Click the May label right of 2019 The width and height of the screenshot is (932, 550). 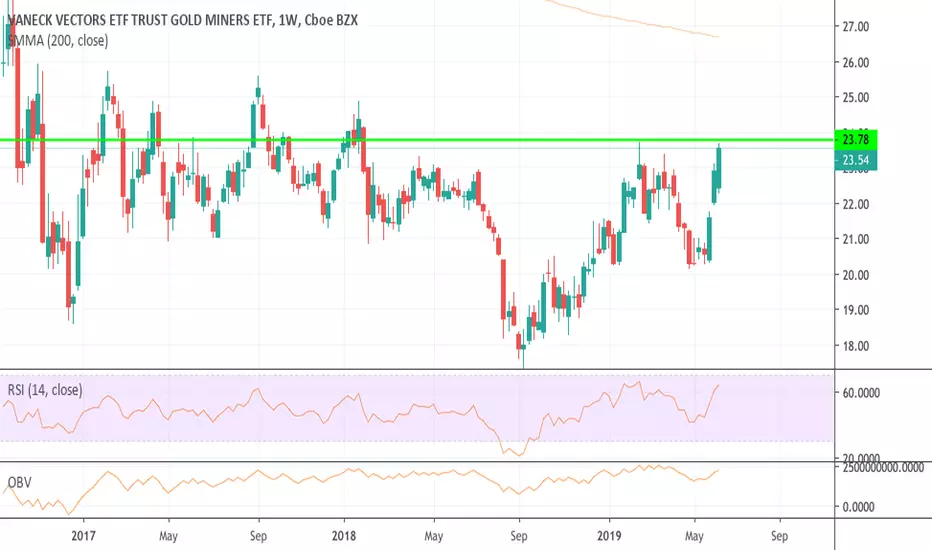tap(694, 536)
